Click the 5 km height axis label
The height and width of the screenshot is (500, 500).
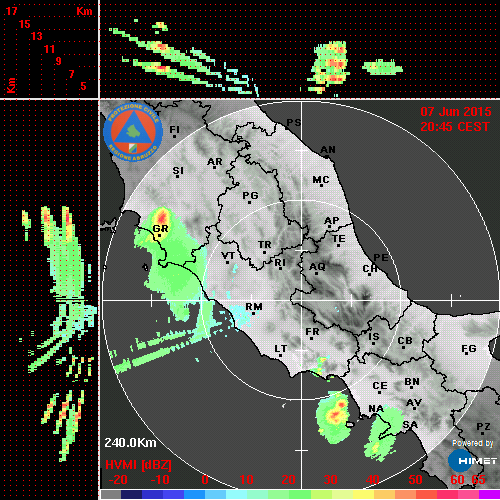click(83, 86)
